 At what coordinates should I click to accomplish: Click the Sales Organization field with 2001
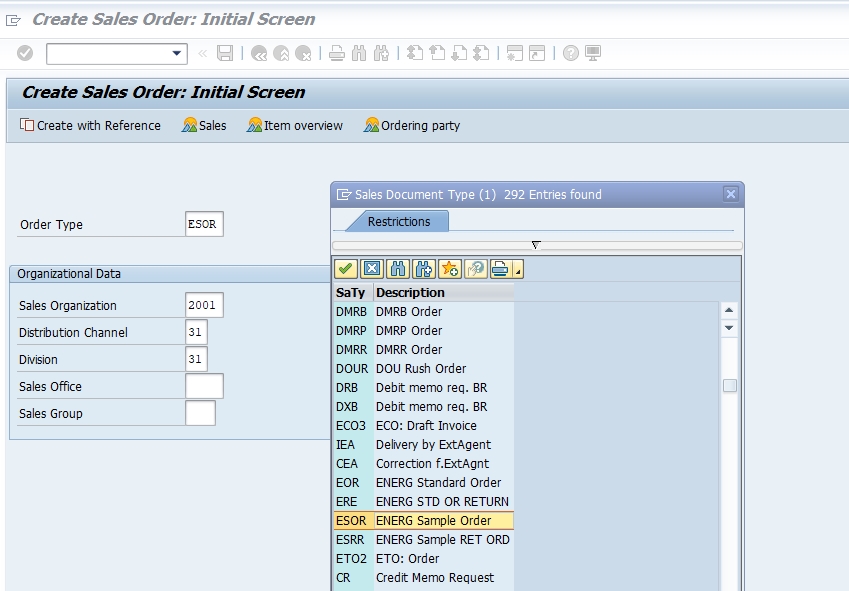[x=204, y=305]
